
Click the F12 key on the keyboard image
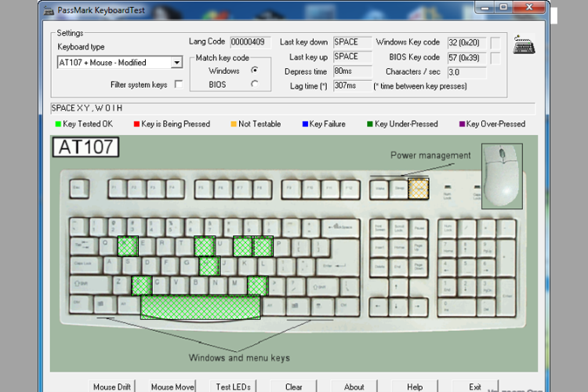click(x=350, y=188)
